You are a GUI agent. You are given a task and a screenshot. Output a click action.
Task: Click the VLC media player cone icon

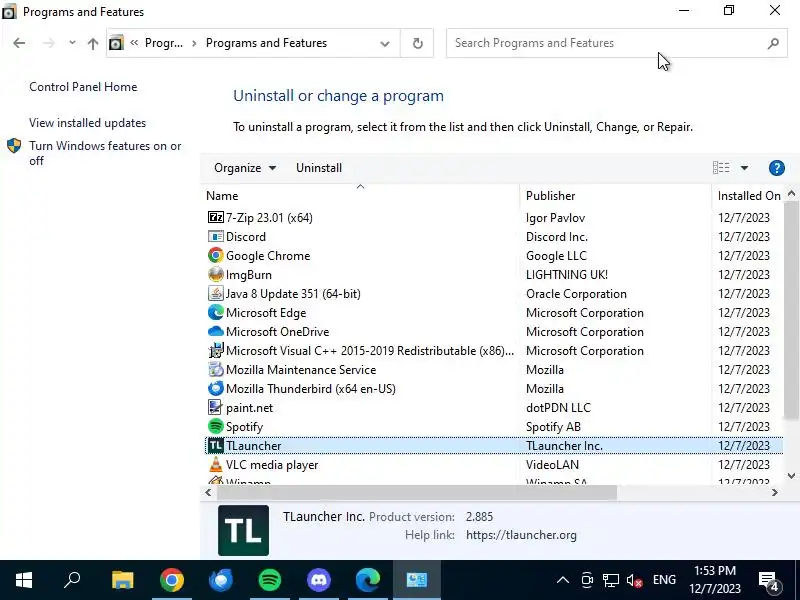(215, 464)
